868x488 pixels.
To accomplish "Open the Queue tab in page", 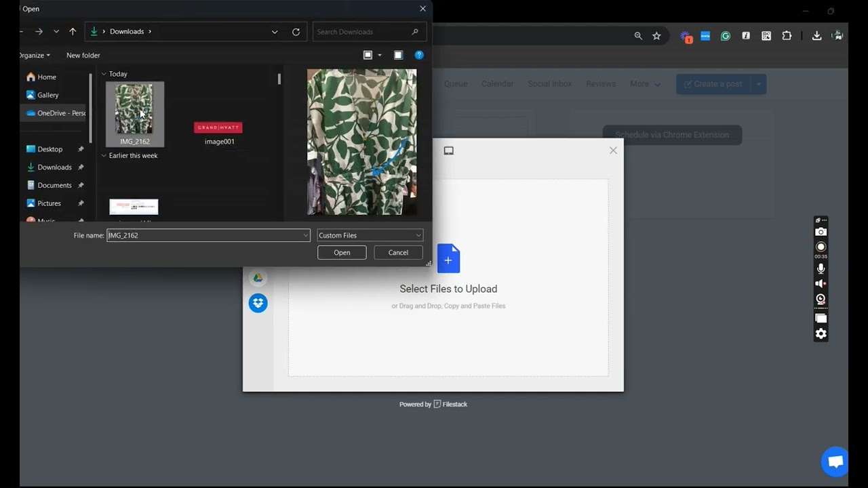I will pos(456,84).
